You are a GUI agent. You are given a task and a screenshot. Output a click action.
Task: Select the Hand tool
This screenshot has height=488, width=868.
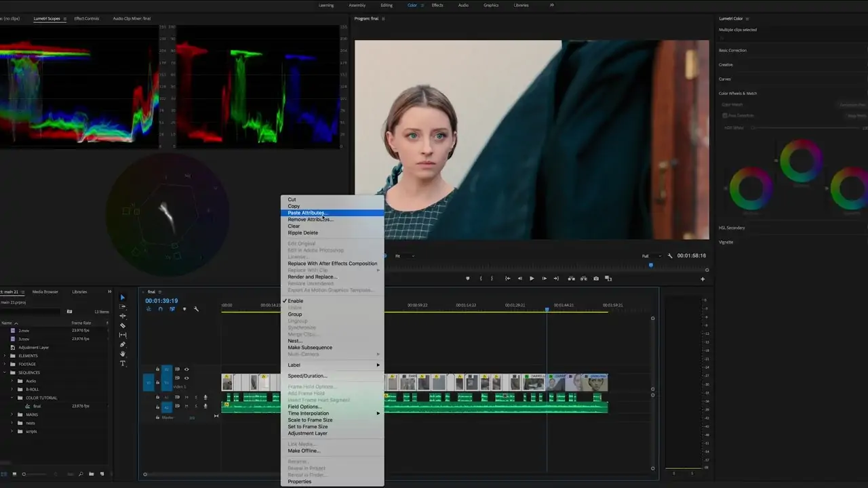[123, 354]
